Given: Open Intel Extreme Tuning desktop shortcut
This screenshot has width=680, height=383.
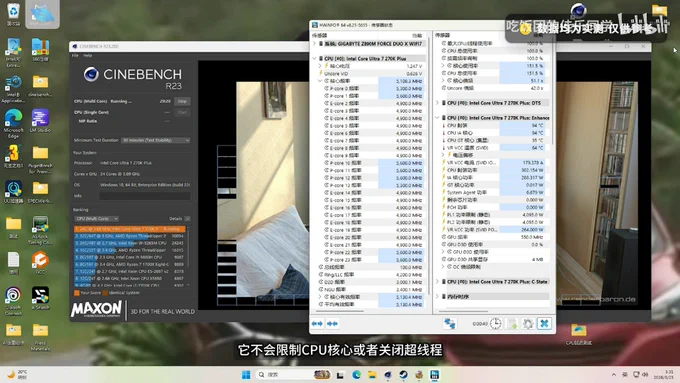Looking at the screenshot, I should point(13,52).
